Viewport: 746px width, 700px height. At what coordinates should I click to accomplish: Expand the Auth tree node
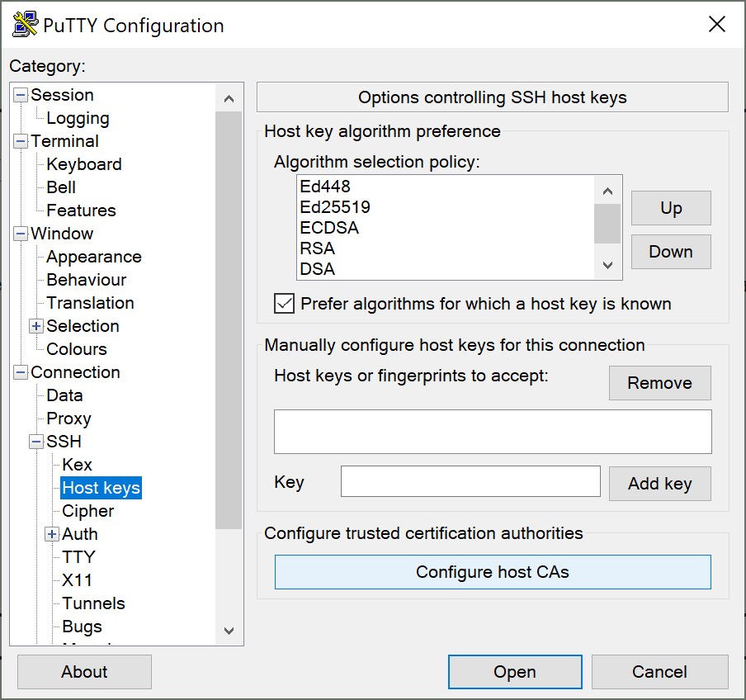tap(52, 534)
